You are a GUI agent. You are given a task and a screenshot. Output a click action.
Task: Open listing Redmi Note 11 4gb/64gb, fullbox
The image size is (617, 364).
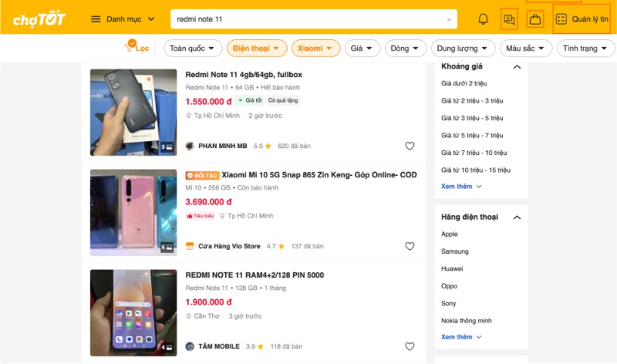click(244, 75)
